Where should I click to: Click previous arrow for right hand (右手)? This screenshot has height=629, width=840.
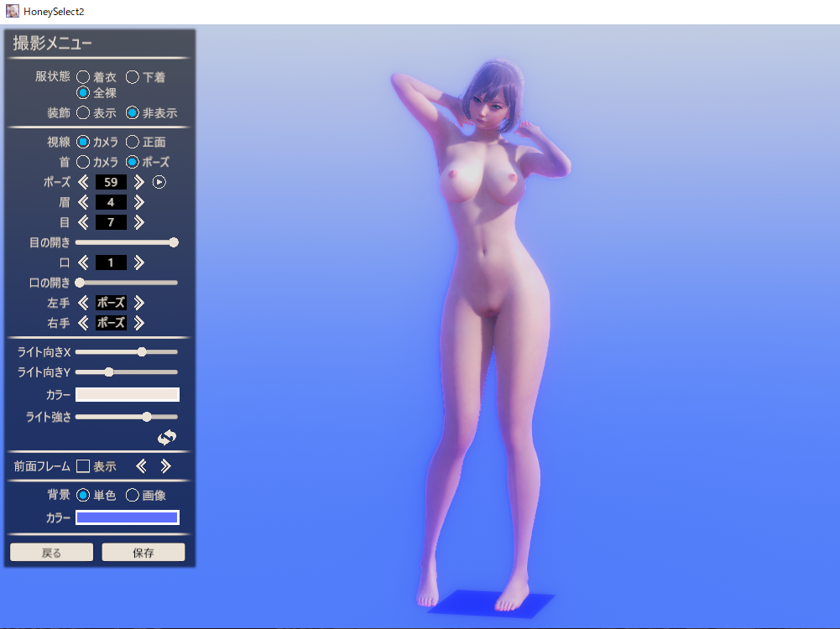pyautogui.click(x=83, y=323)
